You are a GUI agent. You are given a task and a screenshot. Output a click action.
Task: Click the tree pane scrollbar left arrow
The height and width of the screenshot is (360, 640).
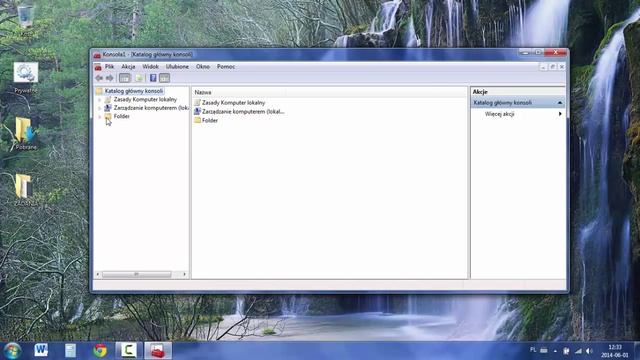click(x=98, y=274)
